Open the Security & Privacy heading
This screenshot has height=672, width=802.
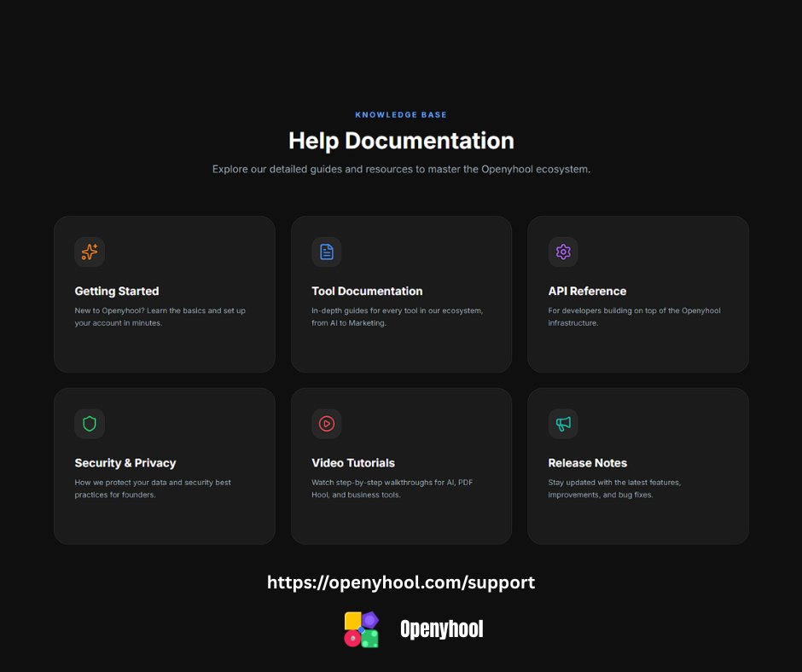pos(125,463)
